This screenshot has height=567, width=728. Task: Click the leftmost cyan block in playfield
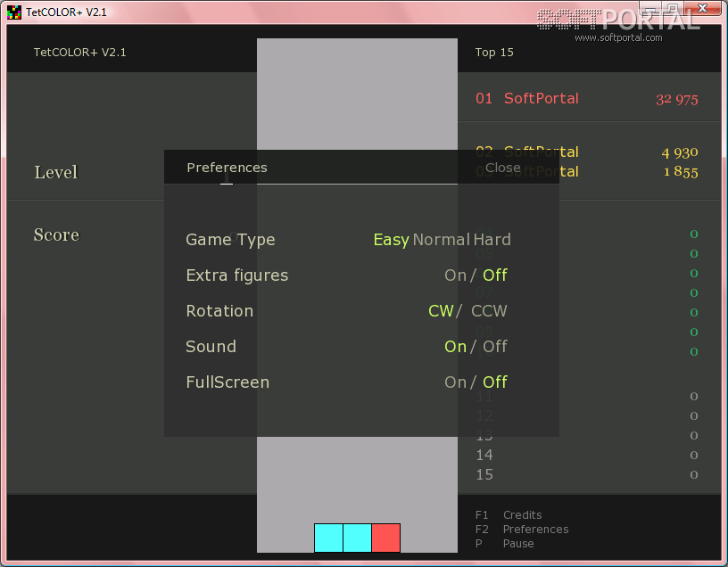328,538
